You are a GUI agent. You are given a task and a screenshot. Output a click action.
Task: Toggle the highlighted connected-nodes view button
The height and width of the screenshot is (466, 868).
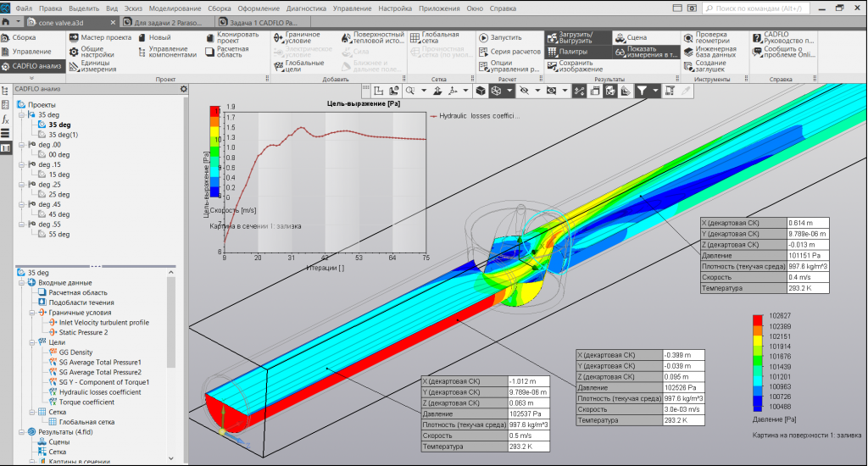[x=579, y=91]
